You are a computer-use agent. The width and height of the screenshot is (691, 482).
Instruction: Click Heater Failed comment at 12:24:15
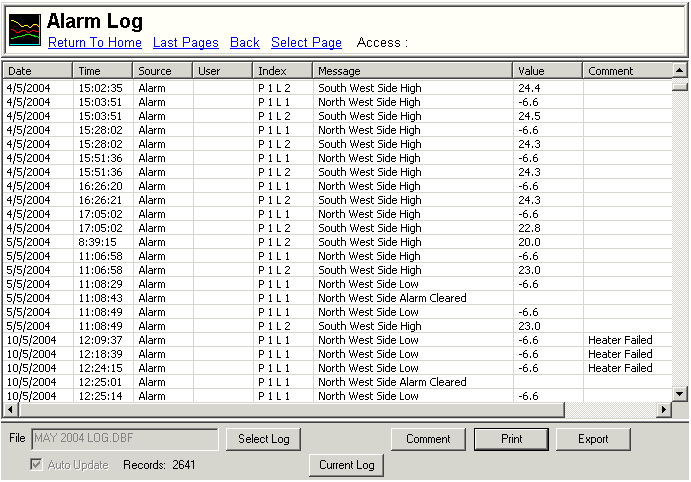coord(620,368)
